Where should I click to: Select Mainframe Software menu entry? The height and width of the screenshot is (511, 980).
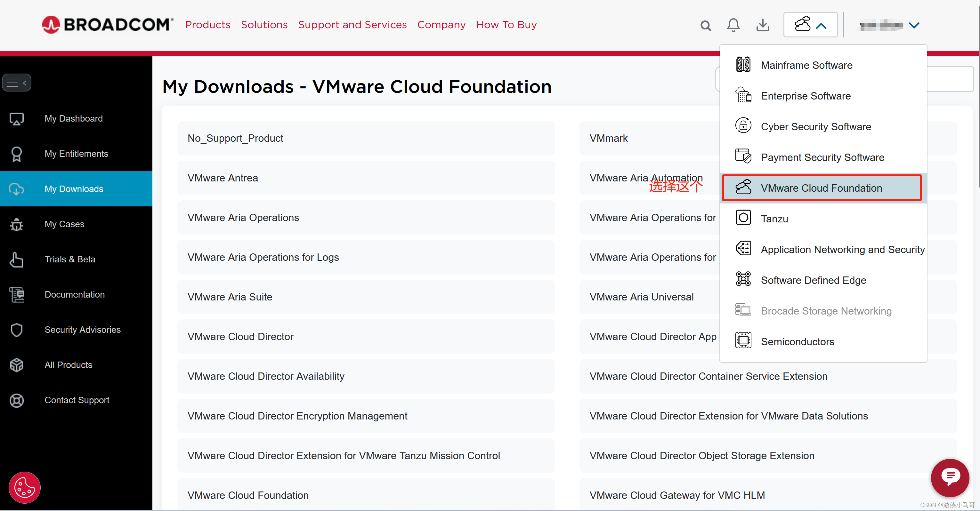point(806,65)
